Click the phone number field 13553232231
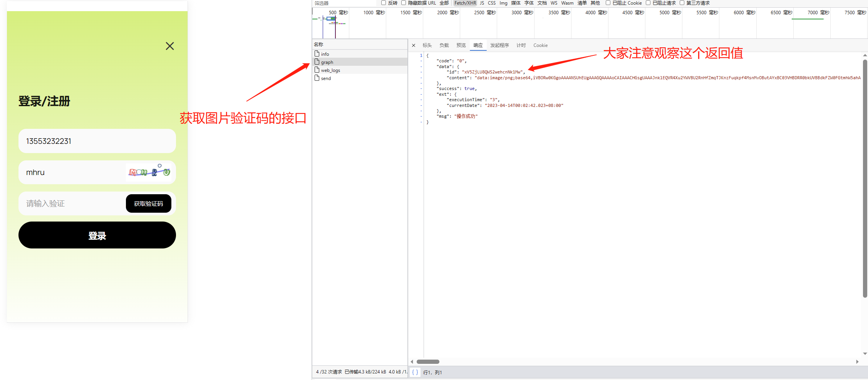 (97, 141)
